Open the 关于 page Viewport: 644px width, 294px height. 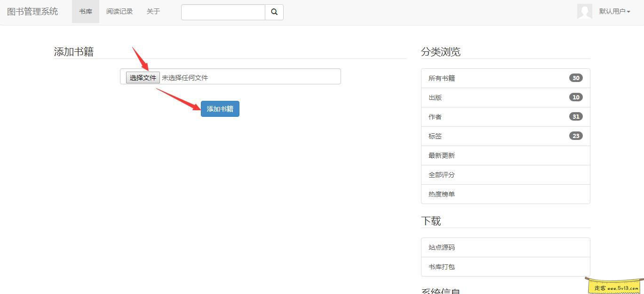152,11
